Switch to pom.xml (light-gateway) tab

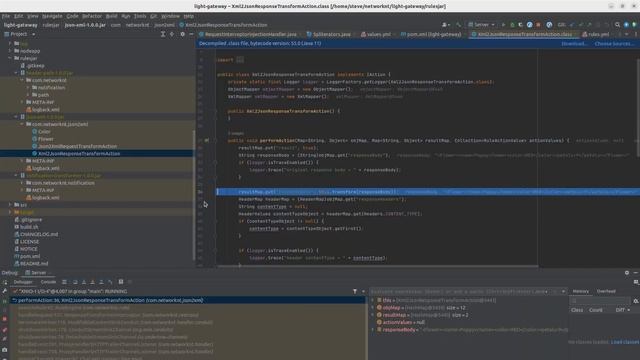point(431,35)
